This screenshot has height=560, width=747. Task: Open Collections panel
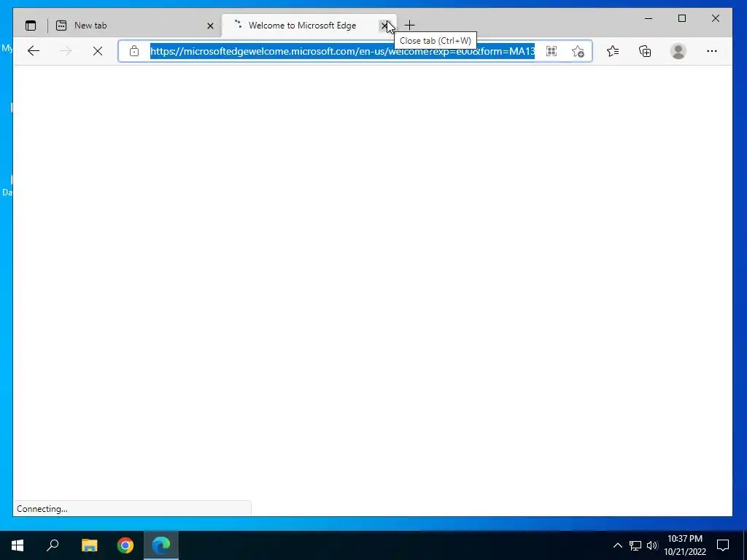point(645,51)
